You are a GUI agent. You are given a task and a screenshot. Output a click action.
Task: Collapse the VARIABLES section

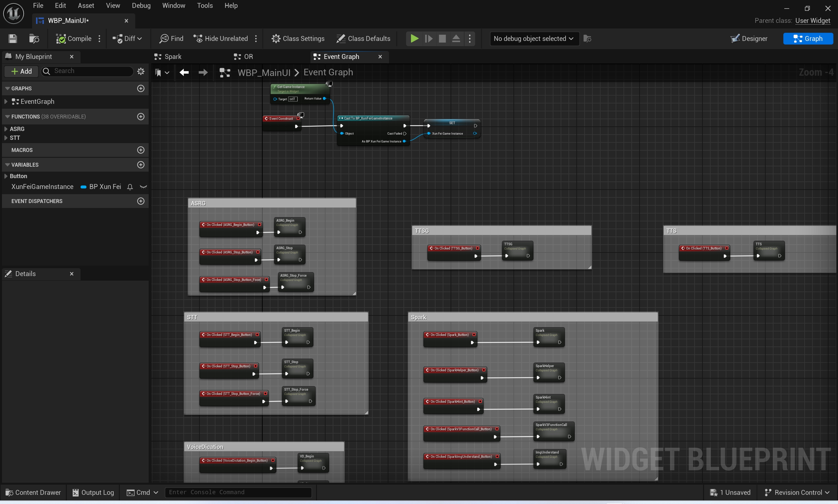pyautogui.click(x=8, y=165)
